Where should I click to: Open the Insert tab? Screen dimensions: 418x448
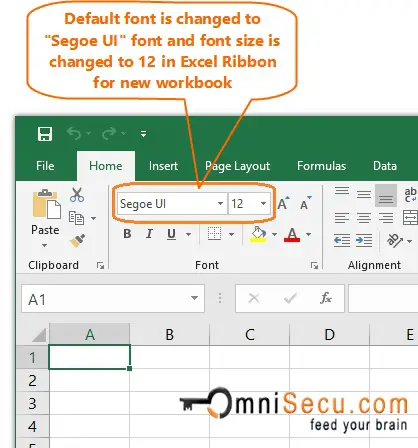tap(163, 166)
